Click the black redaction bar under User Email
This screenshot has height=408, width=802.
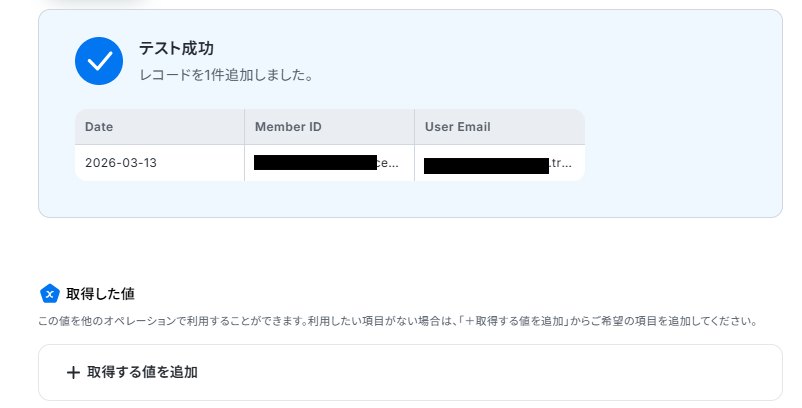pyautogui.click(x=486, y=165)
